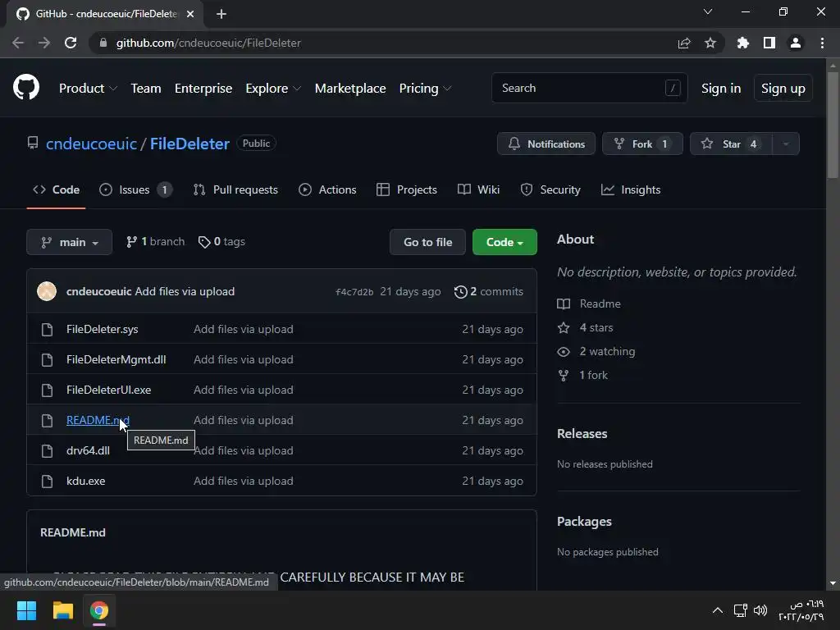Open the FileDeleterUI.exe file
Screen dimensions: 840x630
pyautogui.click(x=109, y=390)
